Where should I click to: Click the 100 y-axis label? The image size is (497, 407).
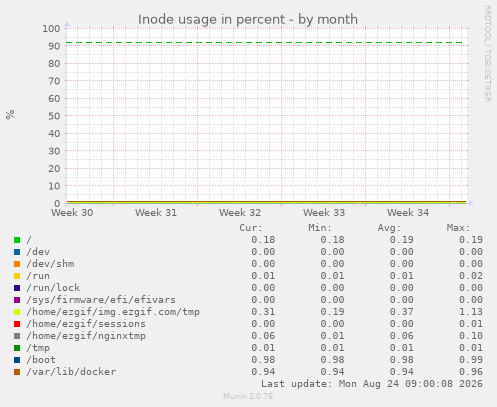51,29
